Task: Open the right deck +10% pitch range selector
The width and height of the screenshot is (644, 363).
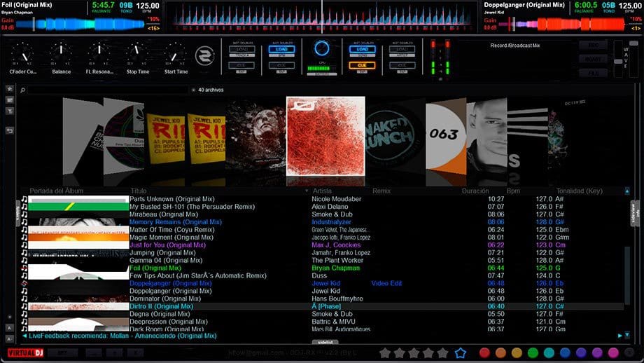Action: coord(636,19)
